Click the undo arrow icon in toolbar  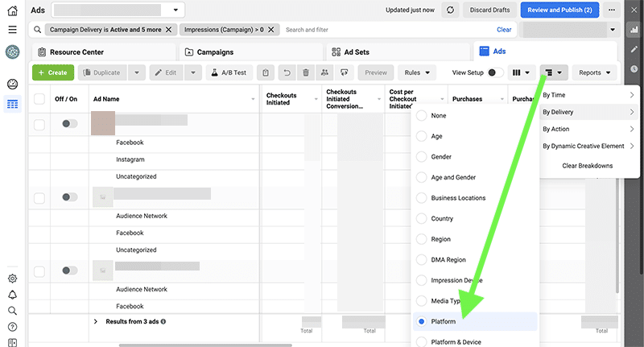pyautogui.click(x=286, y=72)
